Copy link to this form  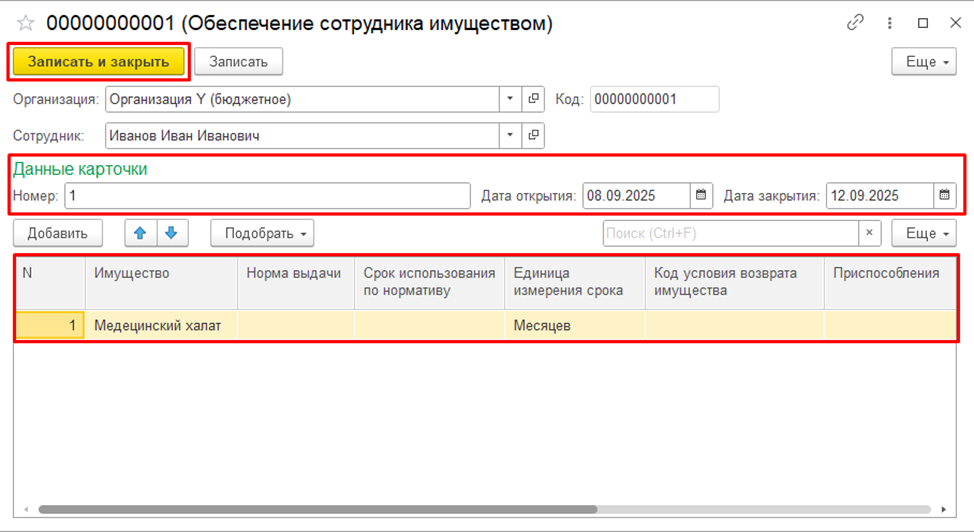click(x=855, y=23)
